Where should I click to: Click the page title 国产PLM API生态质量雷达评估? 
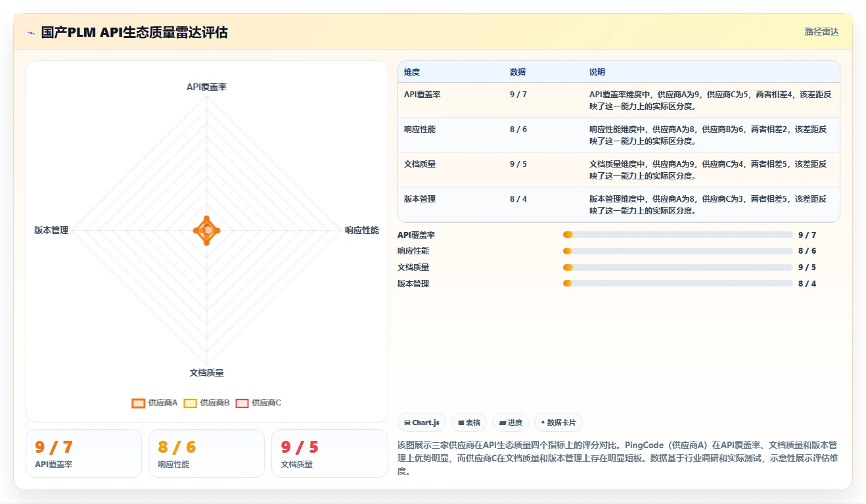tap(135, 33)
